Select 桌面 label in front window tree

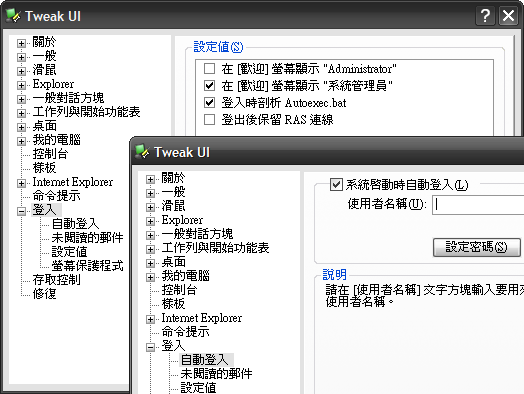(173, 262)
